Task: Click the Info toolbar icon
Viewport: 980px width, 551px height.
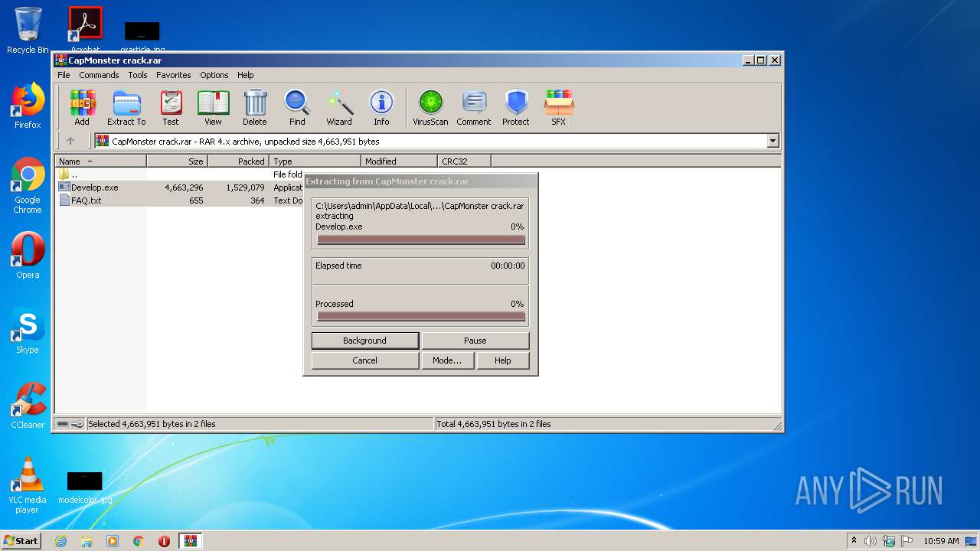Action: pos(381,107)
